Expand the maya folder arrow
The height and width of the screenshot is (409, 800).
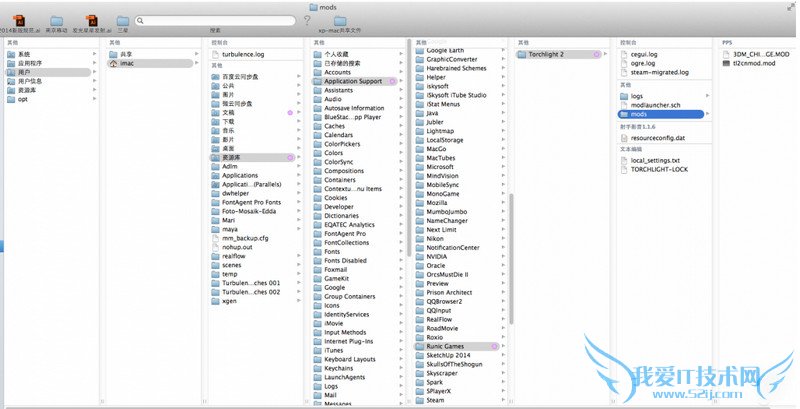pyautogui.click(x=298, y=229)
